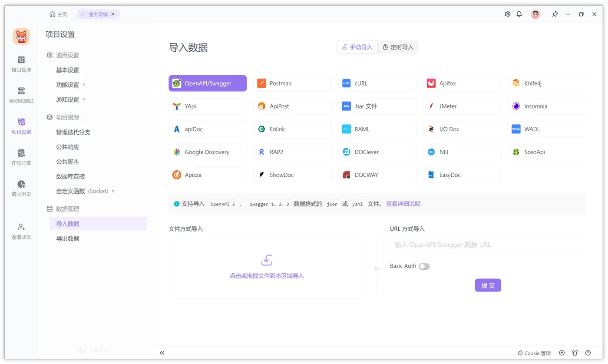Open 自动化测试 in the left sidebar
Image resolution: width=608 pixels, height=364 pixels.
click(x=21, y=95)
